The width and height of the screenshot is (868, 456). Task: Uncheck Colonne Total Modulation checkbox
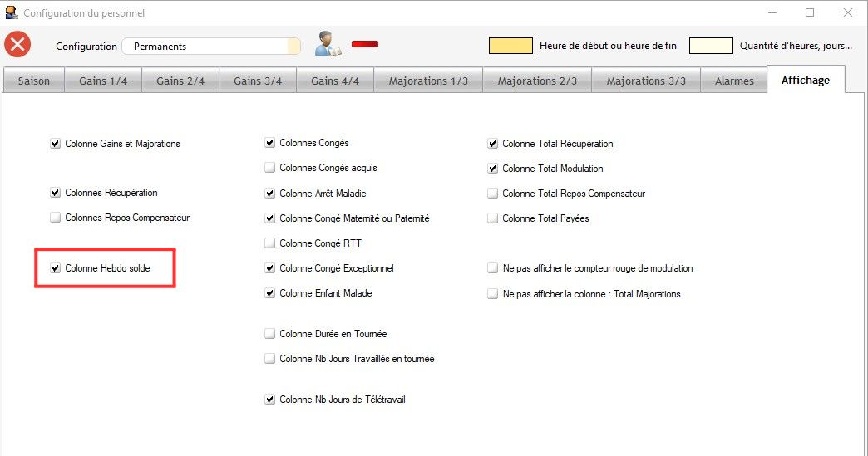click(492, 169)
